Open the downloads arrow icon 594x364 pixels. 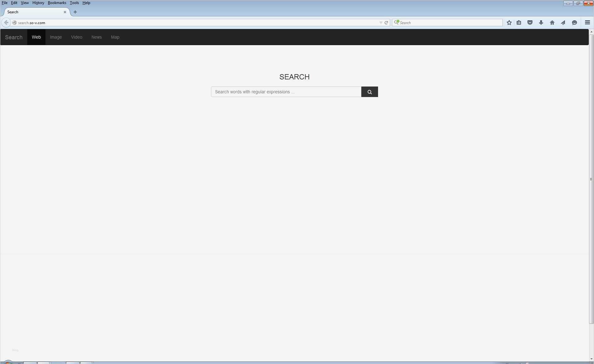click(x=541, y=23)
